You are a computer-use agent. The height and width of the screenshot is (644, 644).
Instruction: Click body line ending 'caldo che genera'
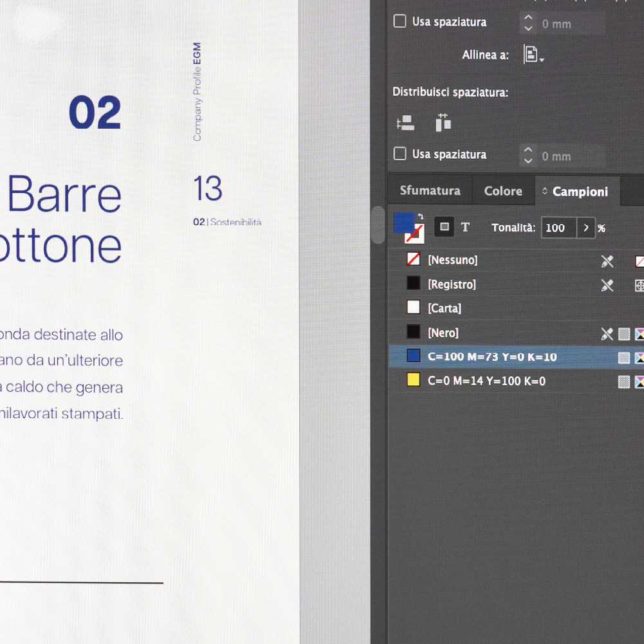pos(61,387)
